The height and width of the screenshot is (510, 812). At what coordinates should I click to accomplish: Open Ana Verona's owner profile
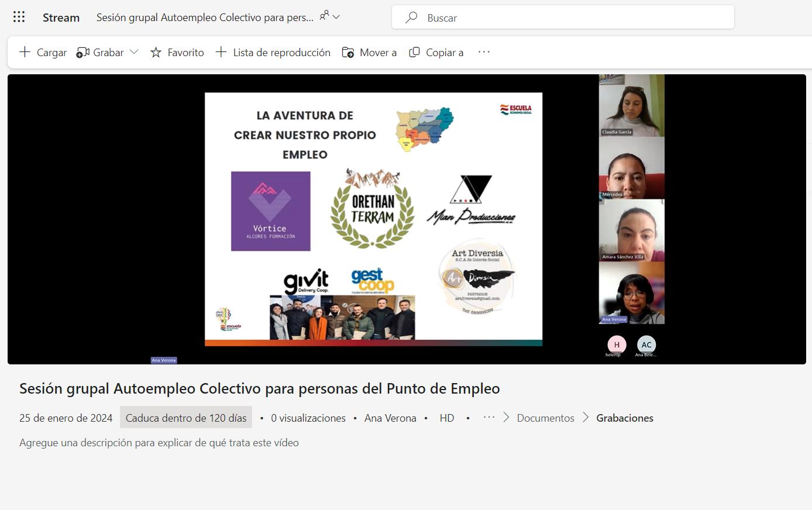tap(390, 418)
